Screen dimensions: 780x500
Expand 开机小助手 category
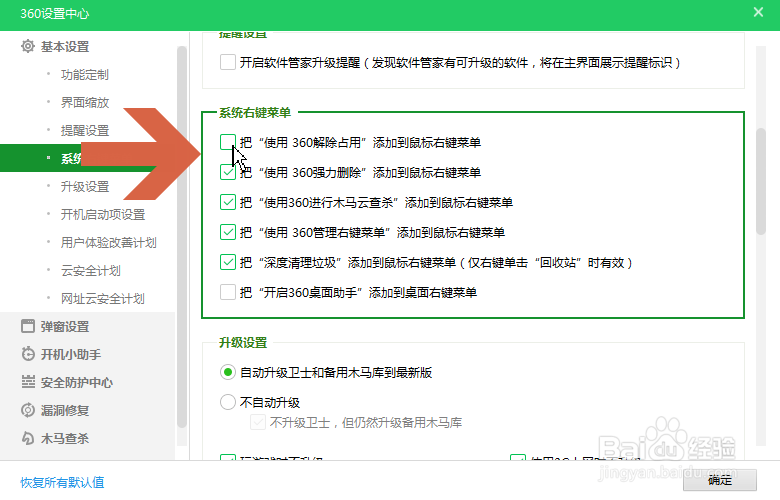pos(71,354)
